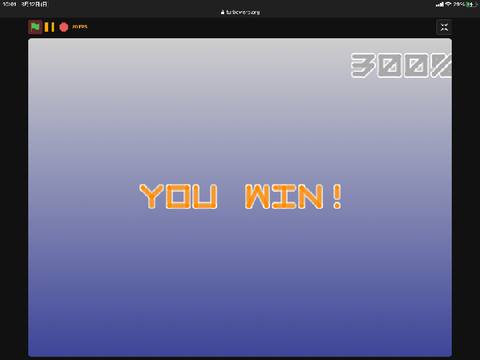Click the digit 3 in 300%
Viewport: 480px width, 360px height.
363,65
